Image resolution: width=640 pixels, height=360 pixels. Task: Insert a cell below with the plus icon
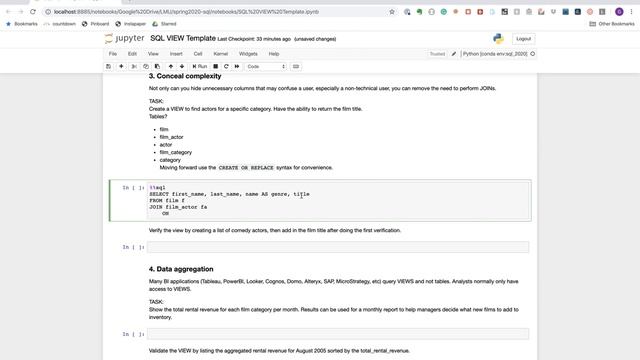click(121, 66)
